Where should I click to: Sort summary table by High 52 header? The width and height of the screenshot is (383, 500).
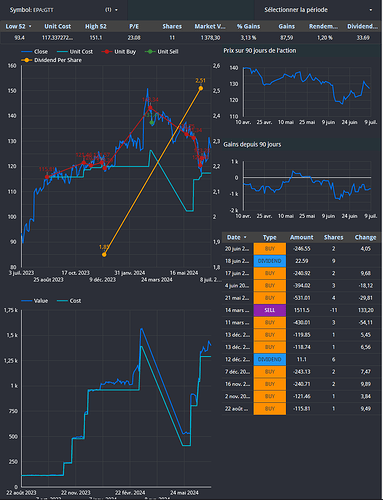click(x=96, y=26)
